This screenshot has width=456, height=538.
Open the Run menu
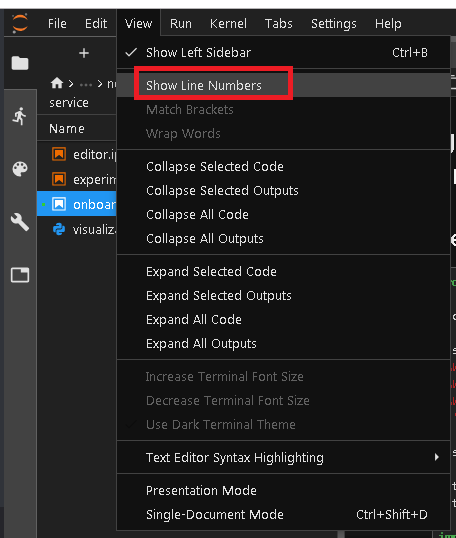pyautogui.click(x=181, y=24)
